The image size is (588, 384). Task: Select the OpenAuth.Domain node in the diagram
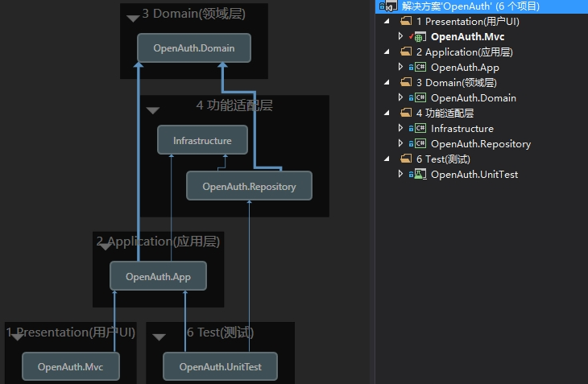click(194, 48)
